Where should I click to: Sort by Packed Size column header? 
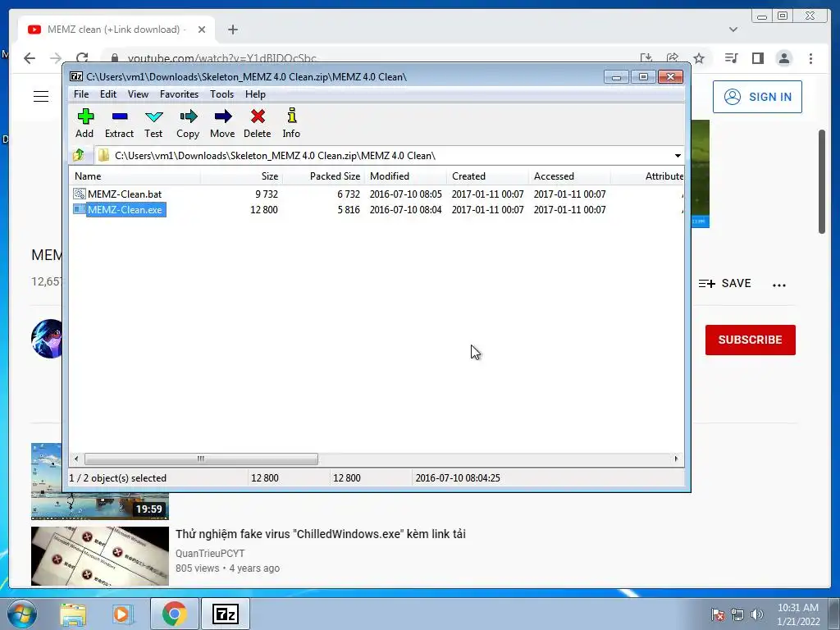[x=323, y=176]
